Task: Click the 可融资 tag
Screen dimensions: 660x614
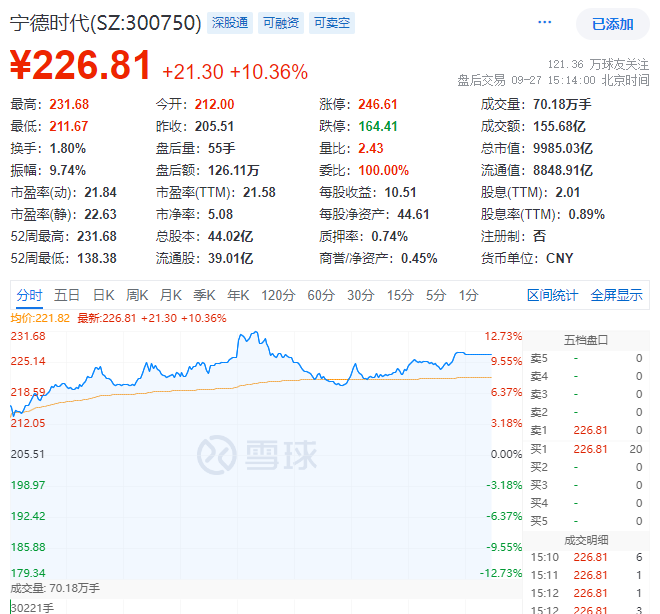Action: coord(281,23)
